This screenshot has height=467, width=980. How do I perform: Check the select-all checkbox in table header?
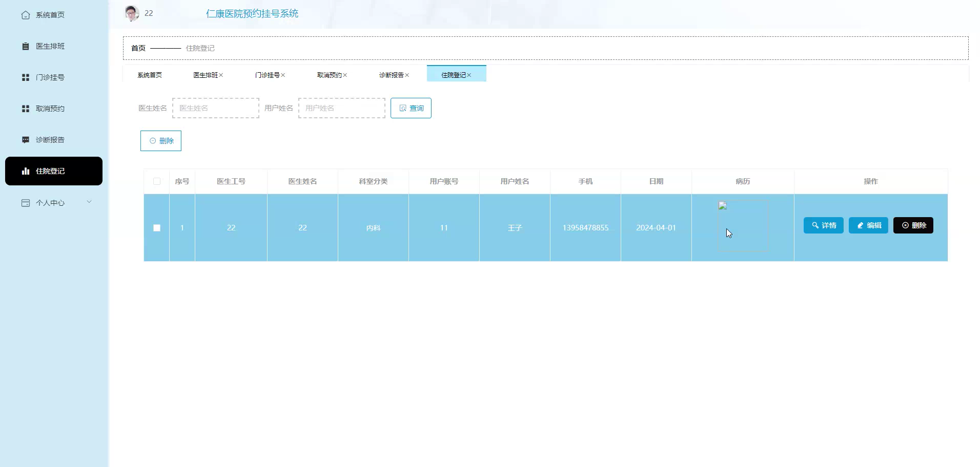[x=156, y=181]
